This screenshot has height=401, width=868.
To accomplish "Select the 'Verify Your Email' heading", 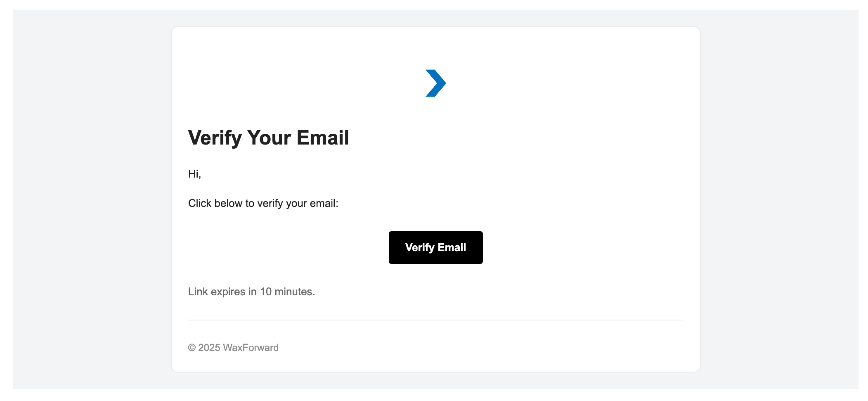I will click(x=268, y=138).
